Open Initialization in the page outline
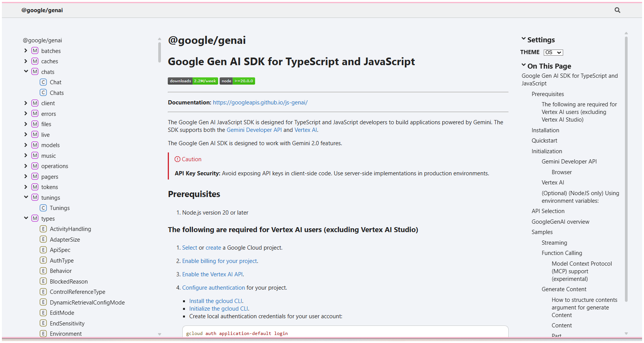 (x=547, y=151)
